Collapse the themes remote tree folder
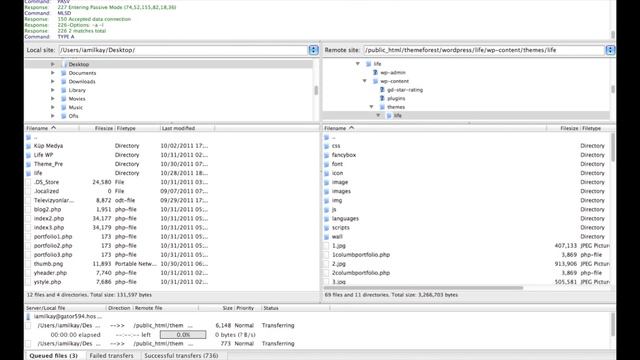The image size is (640, 360). pyautogui.click(x=371, y=107)
